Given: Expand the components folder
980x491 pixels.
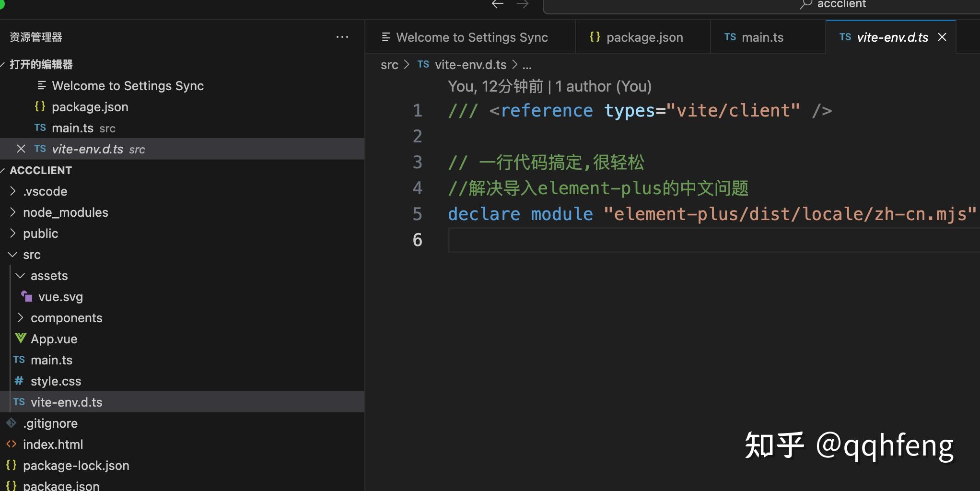Looking at the screenshot, I should coord(20,318).
